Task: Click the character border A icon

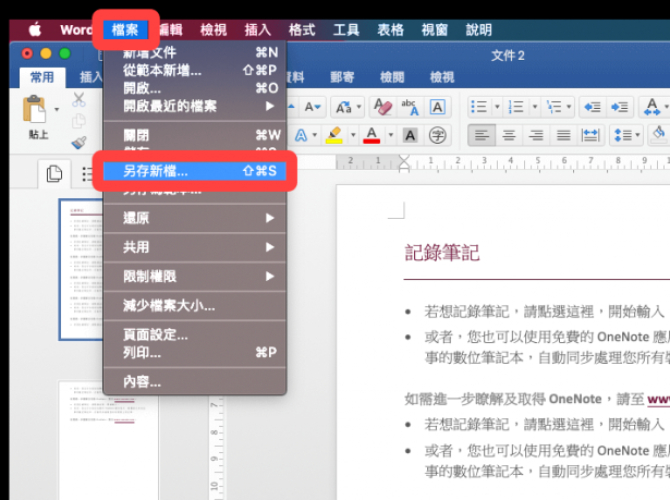Action: coord(437,107)
